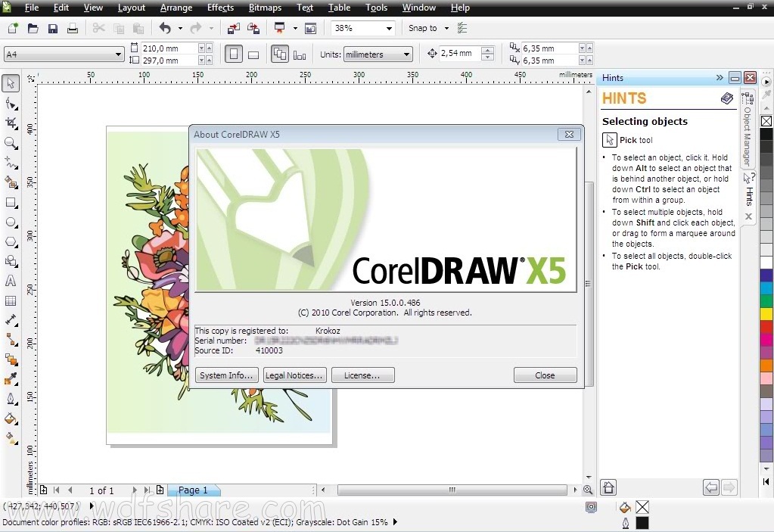Pick yellow color from palette
This screenshot has height=532, width=774.
pyautogui.click(x=766, y=313)
